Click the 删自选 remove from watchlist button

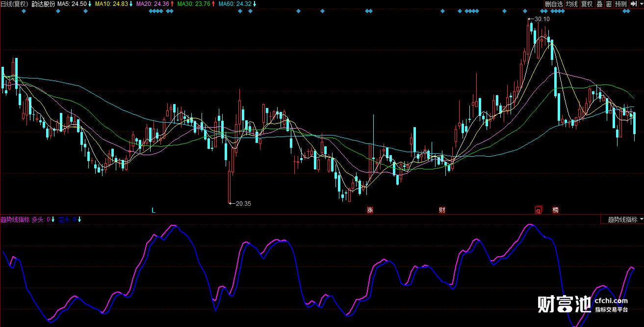[x=554, y=4]
